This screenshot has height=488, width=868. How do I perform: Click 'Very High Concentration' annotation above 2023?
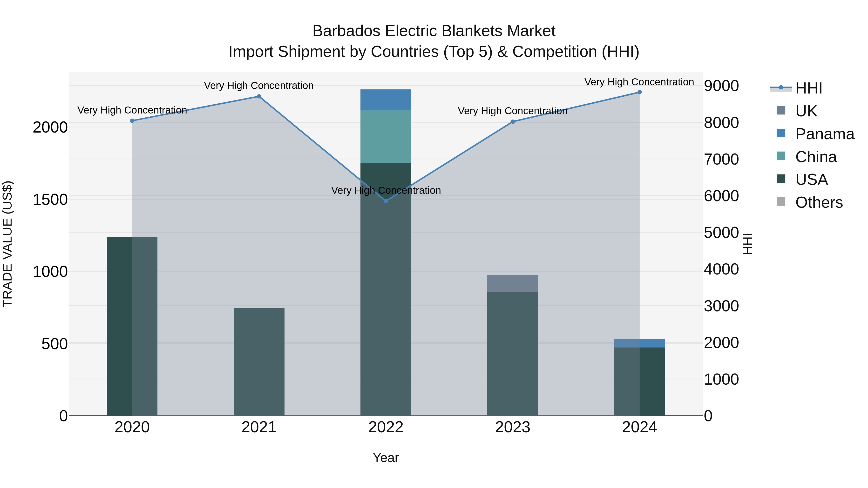pos(513,111)
